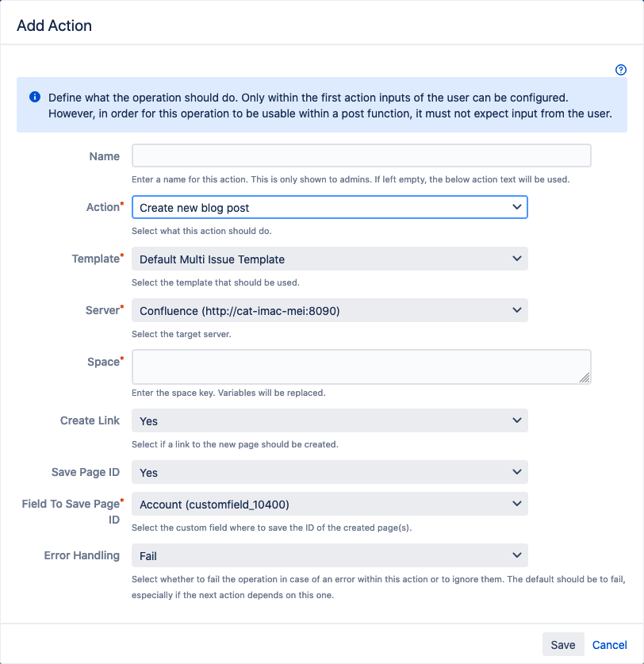
Task: Click the chevron arrow on Create Link select
Action: tap(516, 421)
